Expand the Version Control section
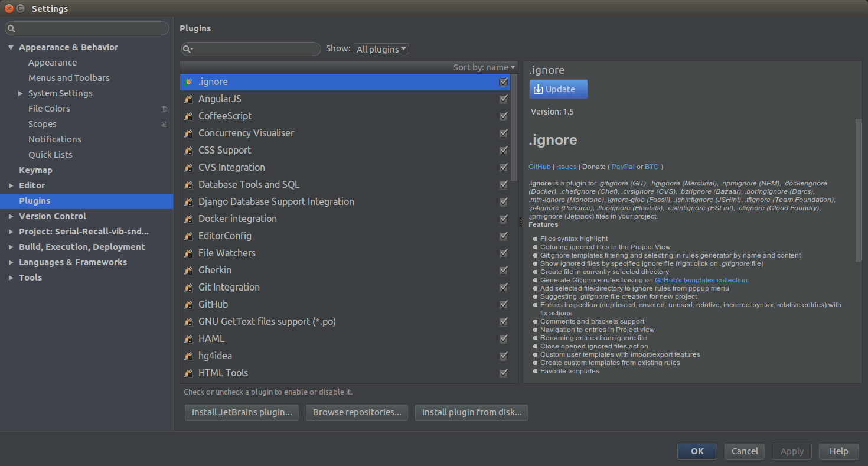Viewport: 868px width, 466px height. click(11, 216)
